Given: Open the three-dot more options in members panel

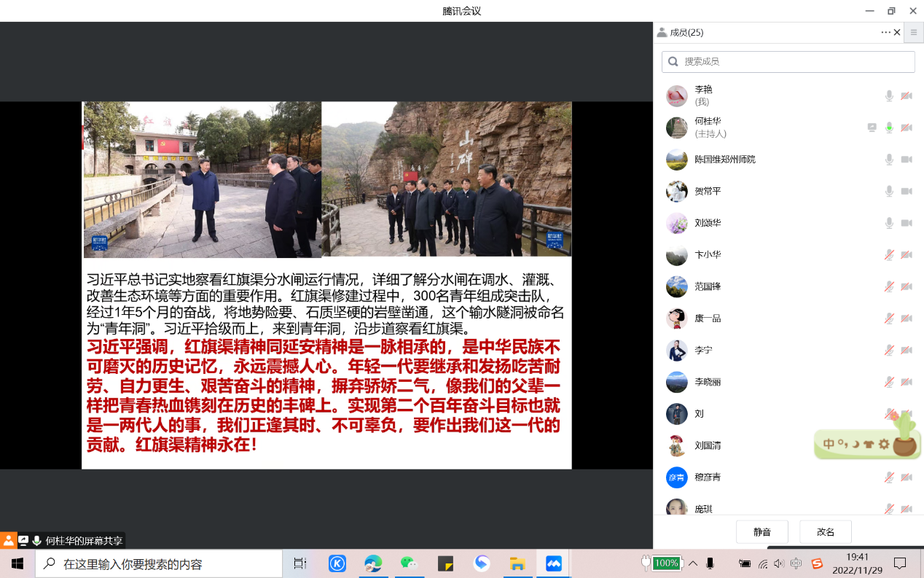Looking at the screenshot, I should click(x=885, y=32).
